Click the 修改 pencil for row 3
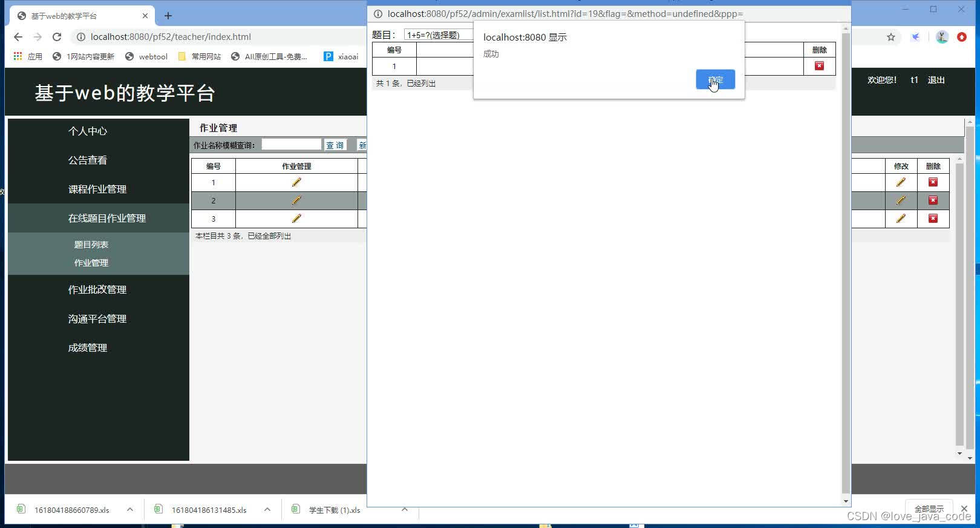This screenshot has width=980, height=528. point(901,219)
